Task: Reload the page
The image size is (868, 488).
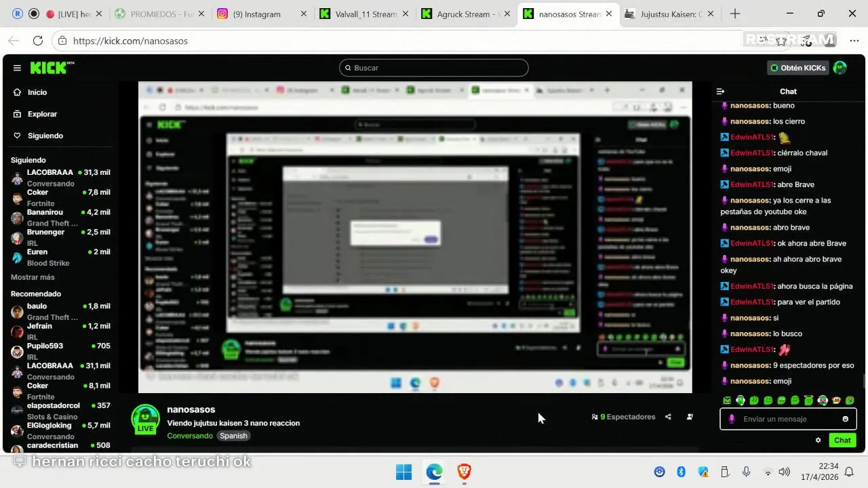Action: tap(38, 41)
